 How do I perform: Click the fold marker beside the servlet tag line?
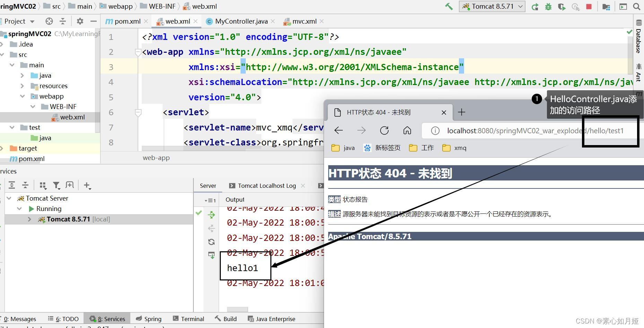click(x=138, y=112)
